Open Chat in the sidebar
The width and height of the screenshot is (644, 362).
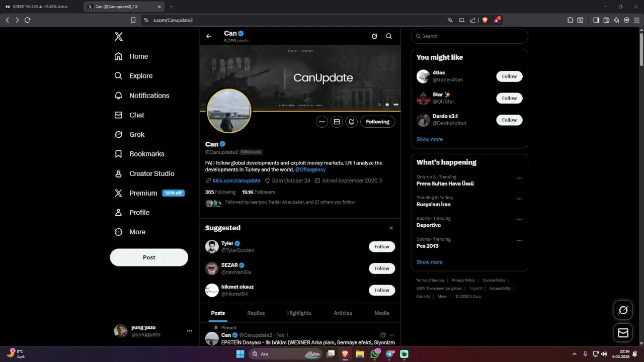[x=129, y=115]
